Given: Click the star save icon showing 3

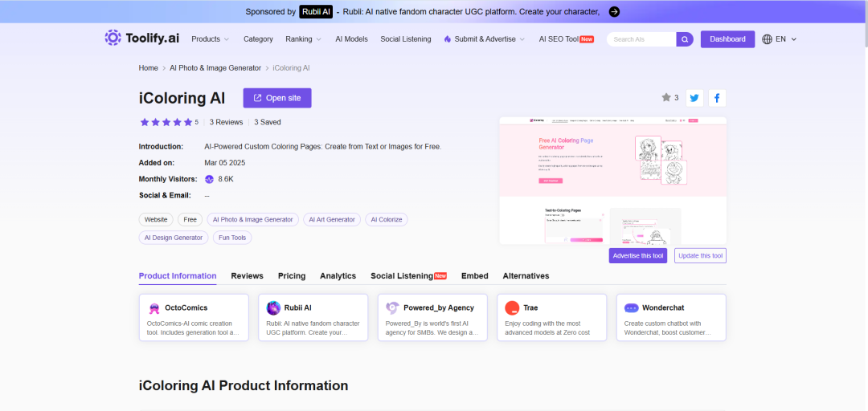Looking at the screenshot, I should (x=666, y=97).
